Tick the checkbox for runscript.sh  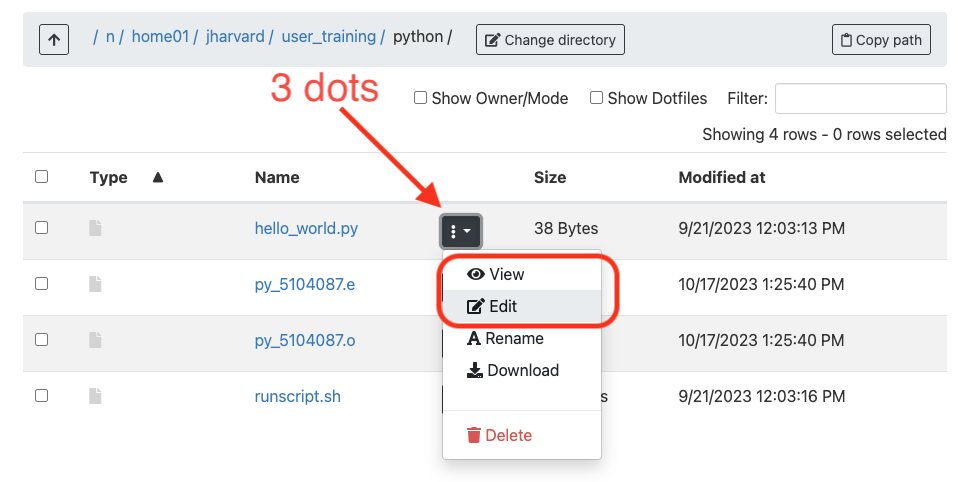(41, 396)
